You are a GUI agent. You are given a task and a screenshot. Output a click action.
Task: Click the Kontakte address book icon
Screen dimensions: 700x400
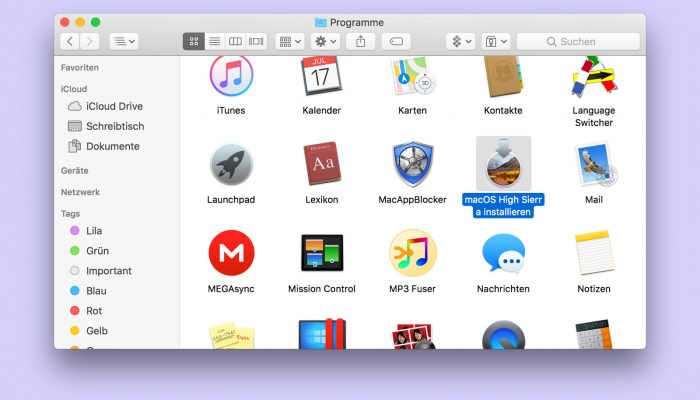click(503, 77)
